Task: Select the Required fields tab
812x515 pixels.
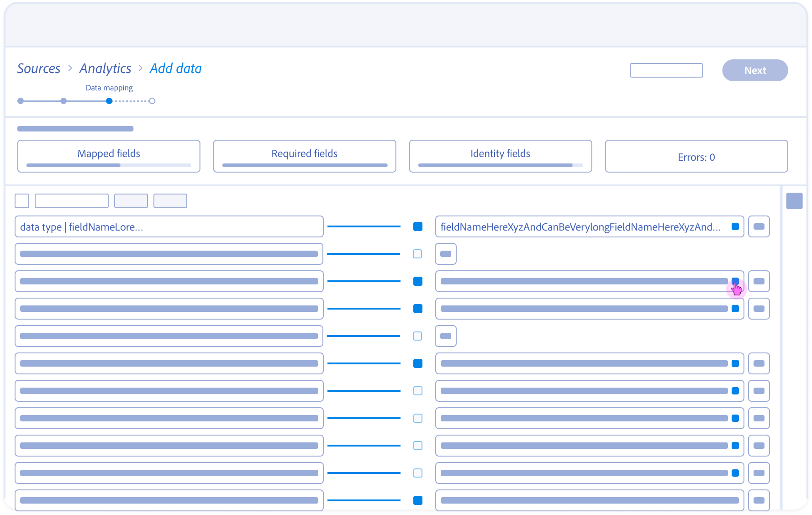Action: [x=305, y=156]
